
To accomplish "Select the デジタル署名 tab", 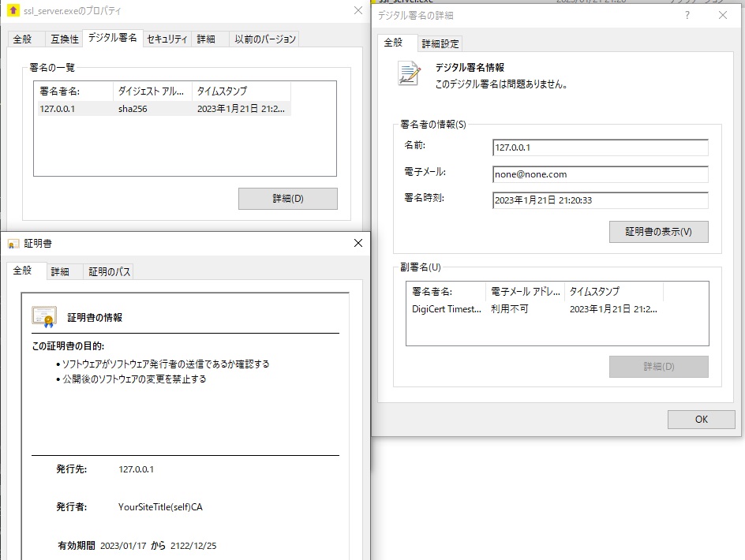I will (x=113, y=38).
